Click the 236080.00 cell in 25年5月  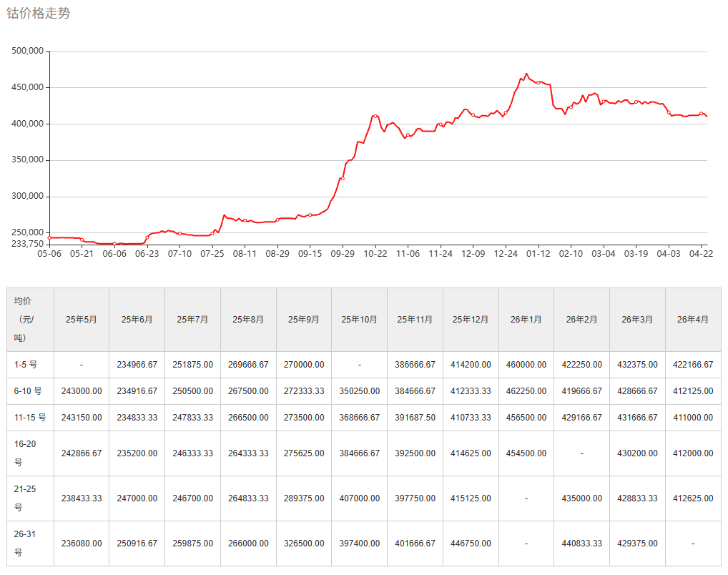tap(82, 544)
